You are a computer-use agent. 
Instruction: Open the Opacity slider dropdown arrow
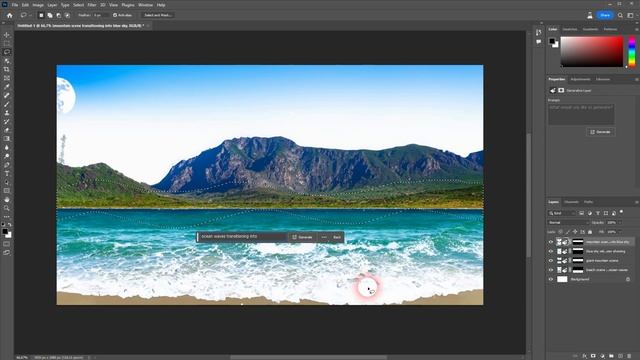(x=620, y=222)
